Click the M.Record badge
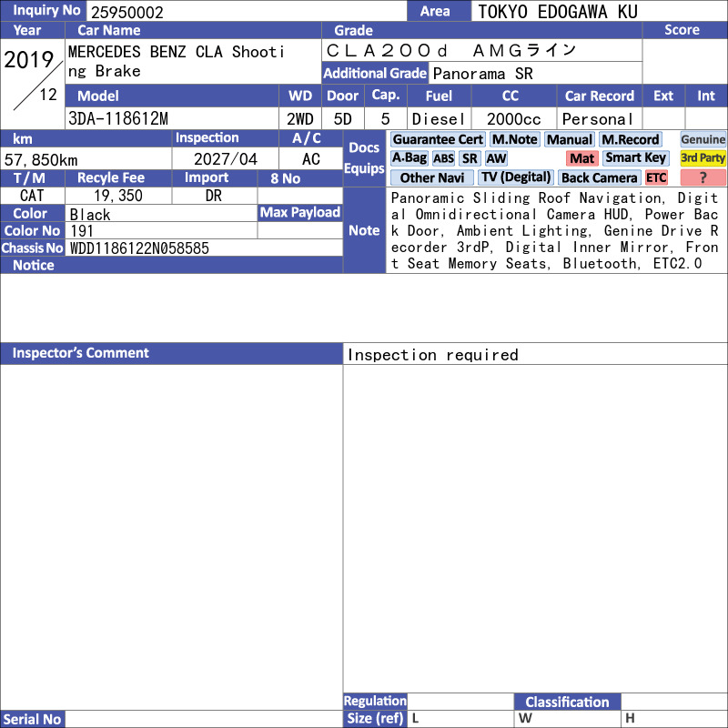The image size is (728, 728). point(630,139)
